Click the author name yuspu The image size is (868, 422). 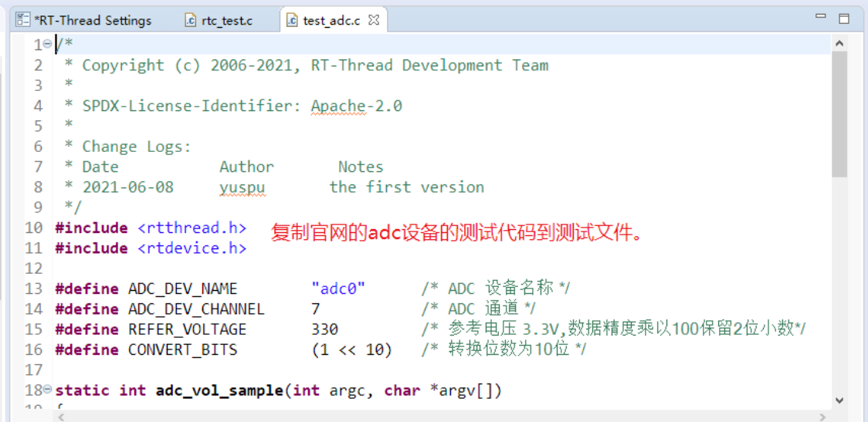pyautogui.click(x=242, y=187)
